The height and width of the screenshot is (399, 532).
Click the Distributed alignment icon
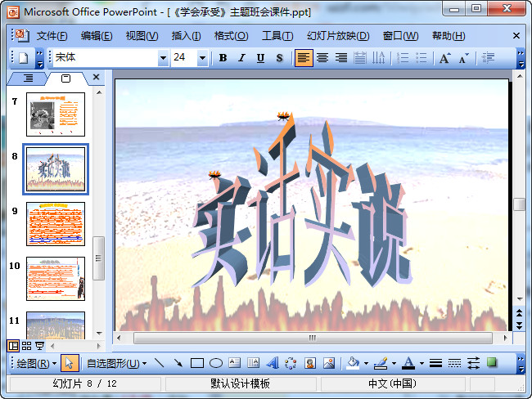360,58
